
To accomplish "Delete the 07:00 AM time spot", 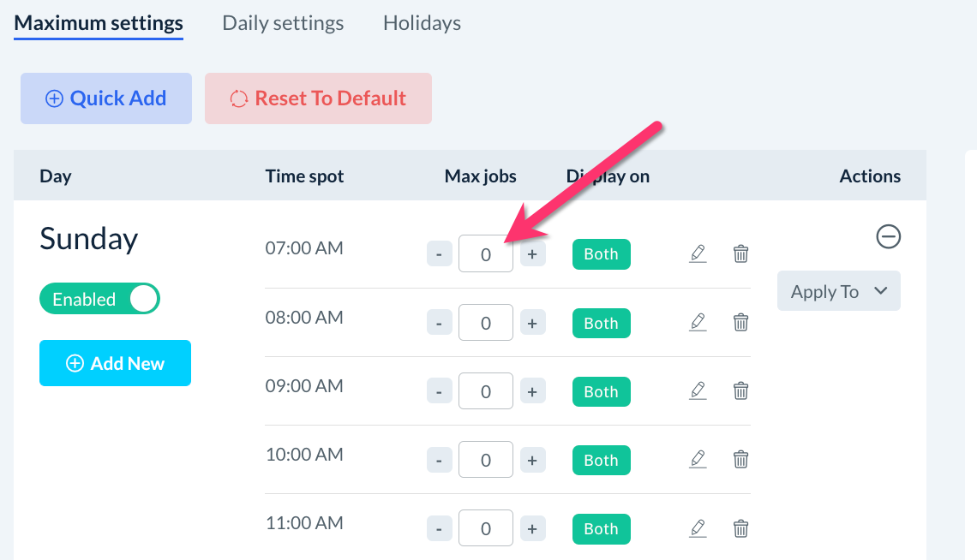I will pyautogui.click(x=741, y=253).
